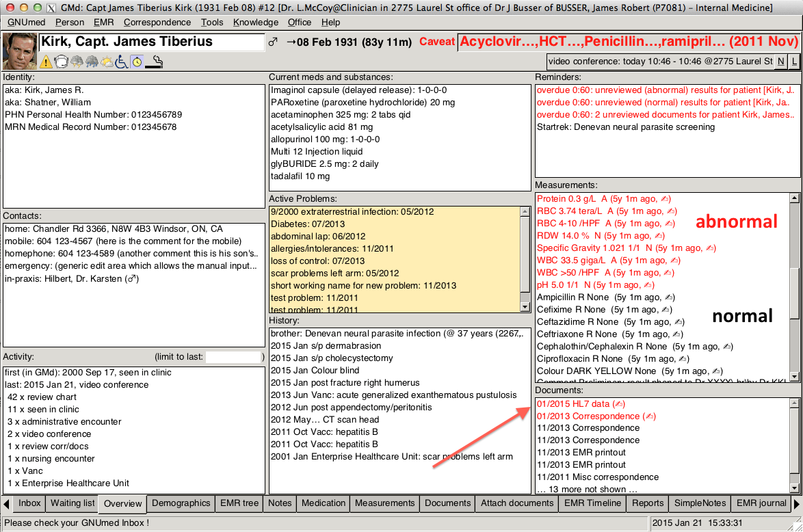803x532 pixels.
Task: Open the GNUmed menu
Action: point(26,23)
